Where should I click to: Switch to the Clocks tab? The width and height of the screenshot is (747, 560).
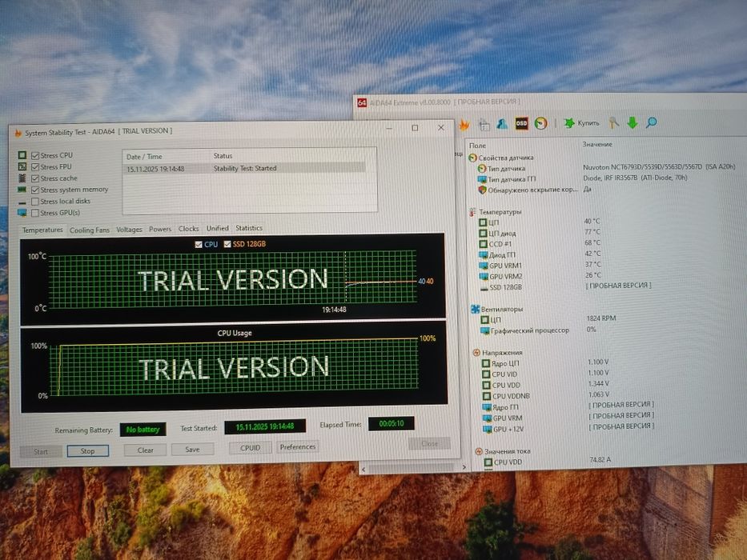click(189, 229)
